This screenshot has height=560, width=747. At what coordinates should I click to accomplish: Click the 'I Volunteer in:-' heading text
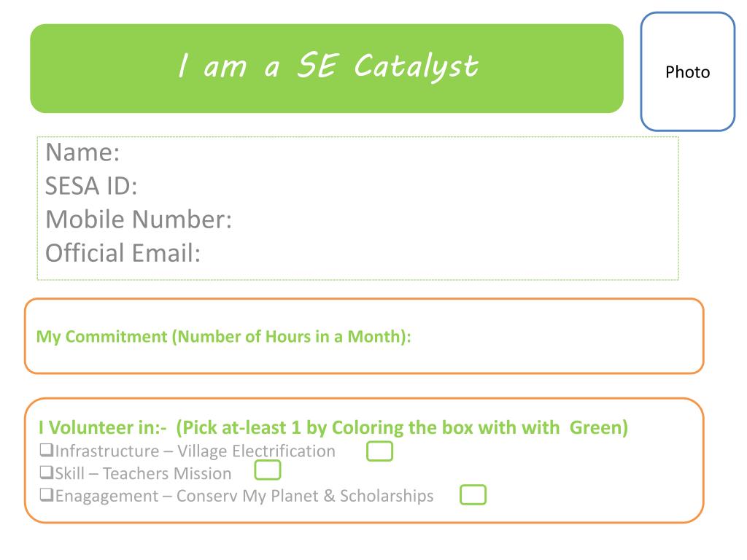(102, 427)
